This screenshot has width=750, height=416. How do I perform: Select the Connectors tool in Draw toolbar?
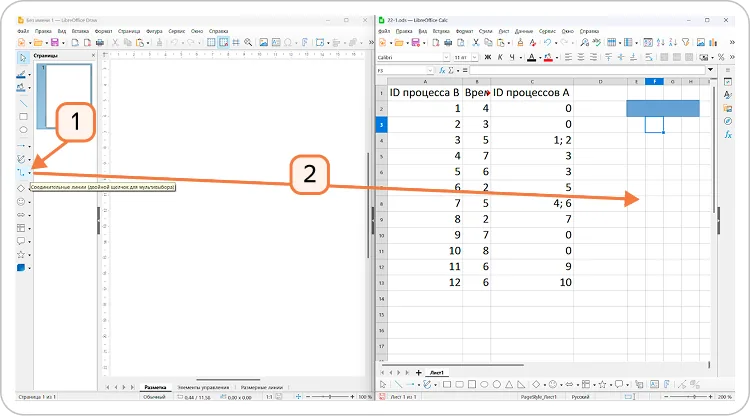21,173
